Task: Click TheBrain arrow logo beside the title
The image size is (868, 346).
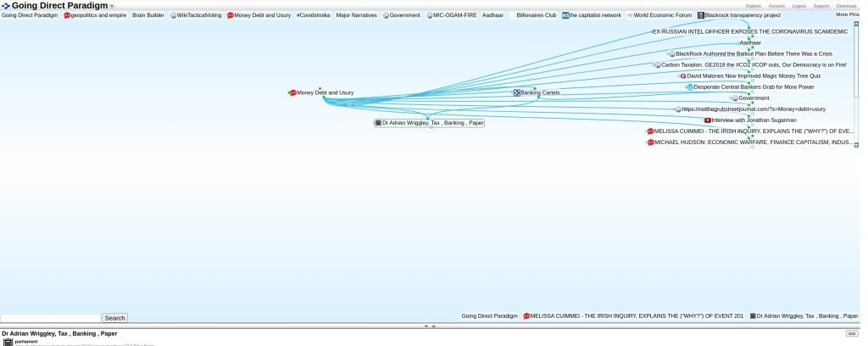Action: pos(6,6)
